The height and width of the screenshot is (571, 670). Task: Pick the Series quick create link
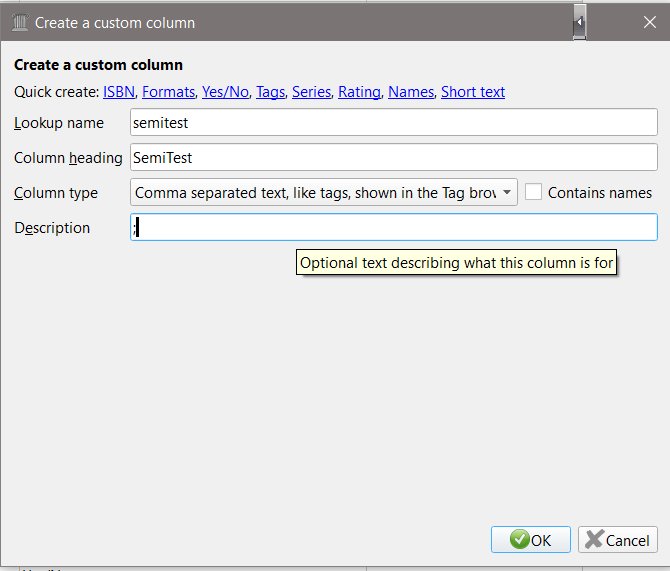tap(311, 92)
